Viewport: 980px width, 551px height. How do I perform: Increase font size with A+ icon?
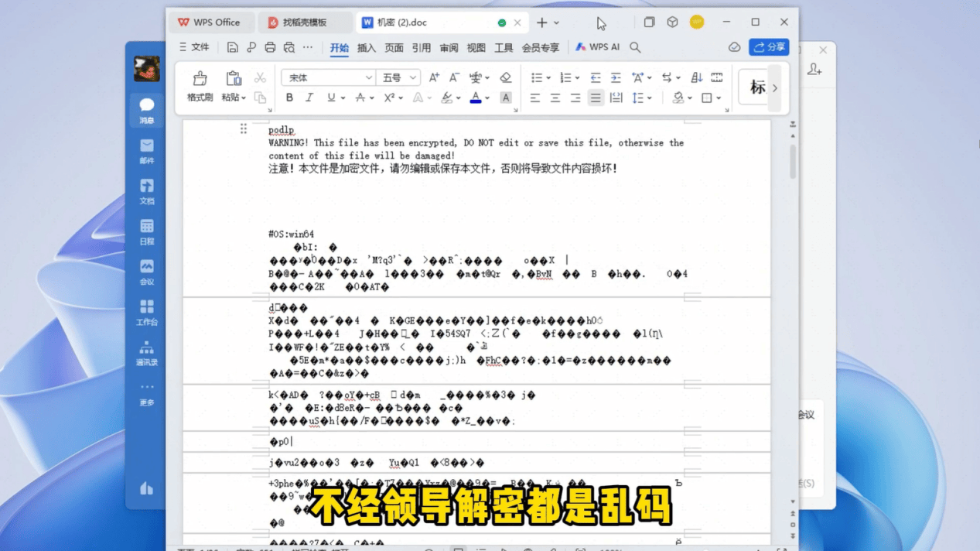pos(434,77)
